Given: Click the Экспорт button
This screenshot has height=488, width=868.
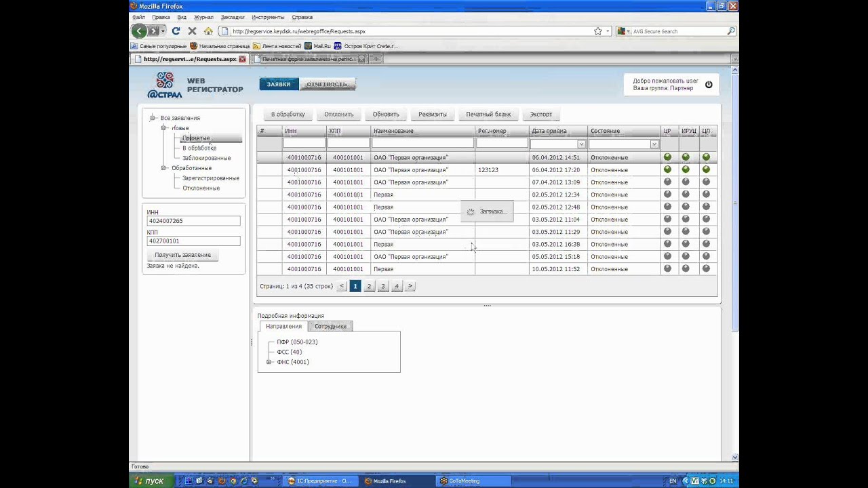Looking at the screenshot, I should 541,115.
